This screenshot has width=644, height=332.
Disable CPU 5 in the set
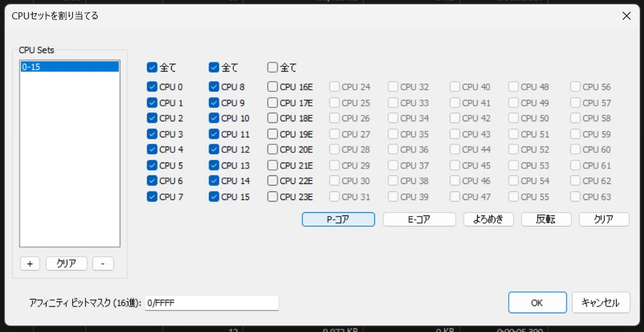(152, 165)
